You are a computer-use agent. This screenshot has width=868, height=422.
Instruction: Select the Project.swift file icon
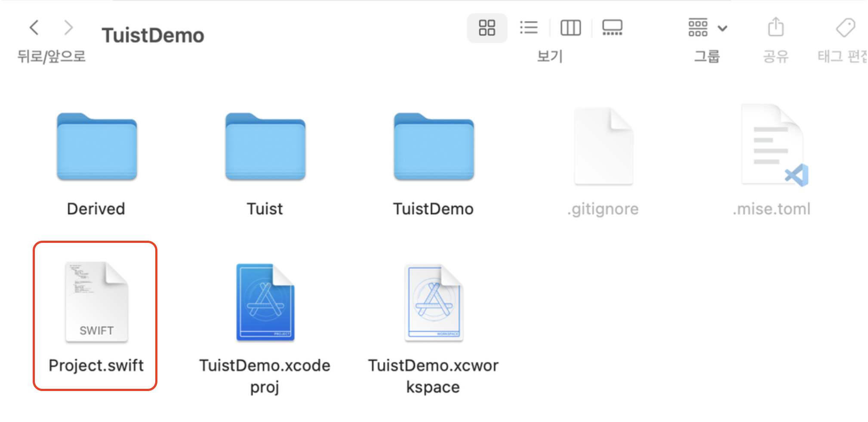96,302
